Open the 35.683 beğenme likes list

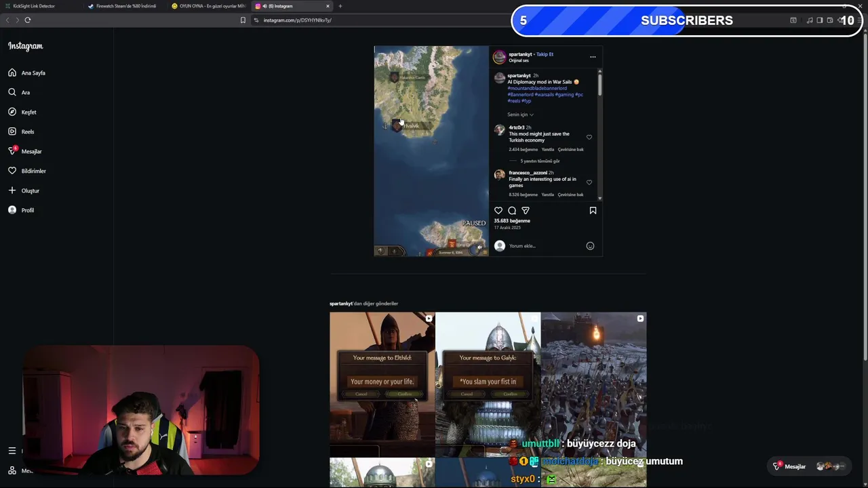[512, 221]
